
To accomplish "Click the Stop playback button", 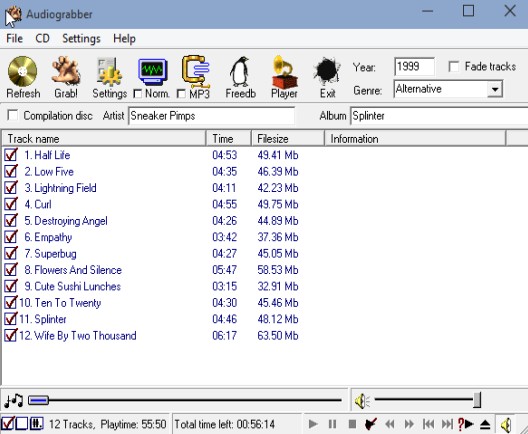I will [x=352, y=424].
